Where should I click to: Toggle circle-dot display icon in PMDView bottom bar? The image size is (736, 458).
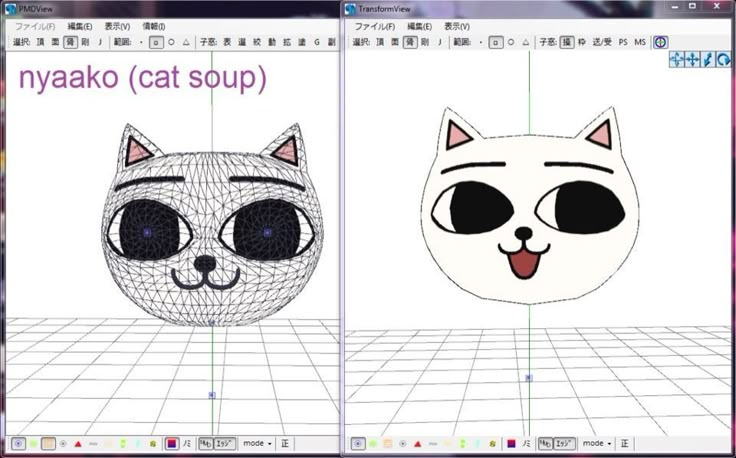click(x=18, y=443)
